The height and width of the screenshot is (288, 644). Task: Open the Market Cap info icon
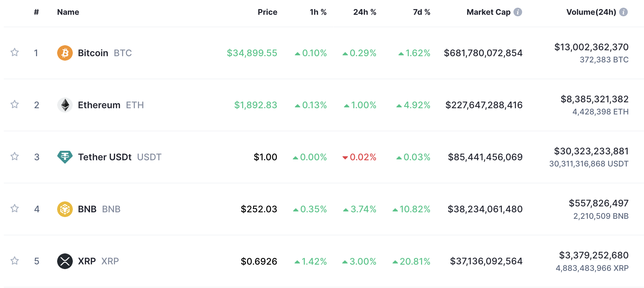518,12
